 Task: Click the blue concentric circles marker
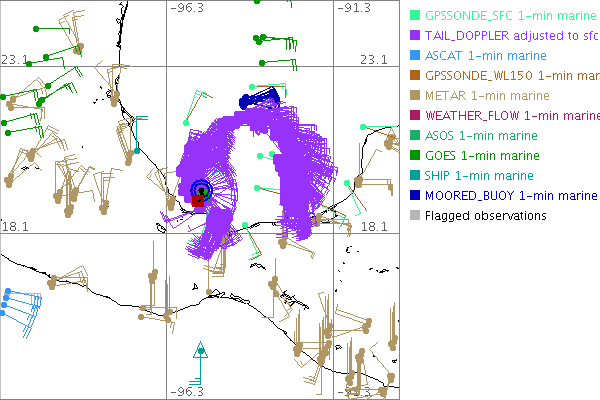point(201,187)
